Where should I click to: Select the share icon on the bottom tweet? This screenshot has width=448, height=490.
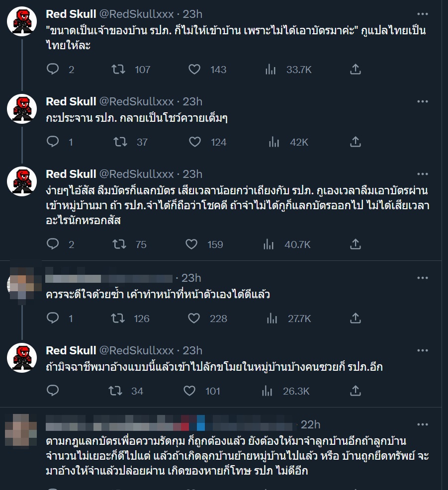(355, 391)
